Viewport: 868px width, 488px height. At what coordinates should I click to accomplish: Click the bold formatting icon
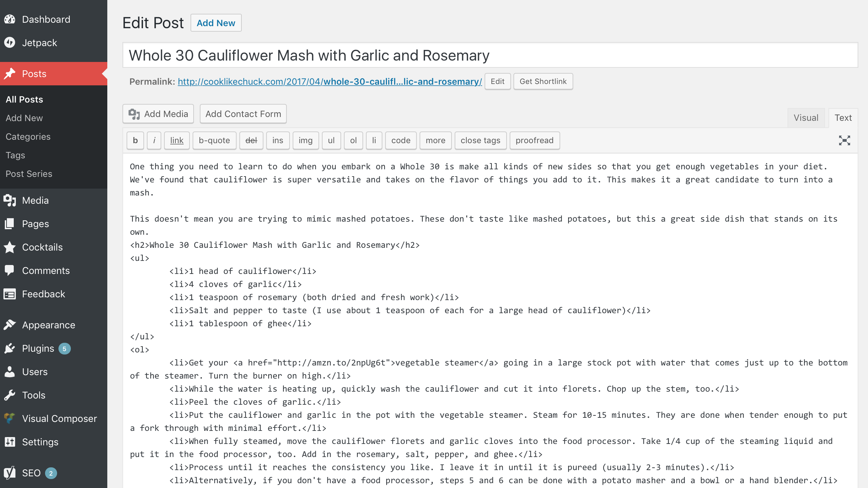pos(134,140)
